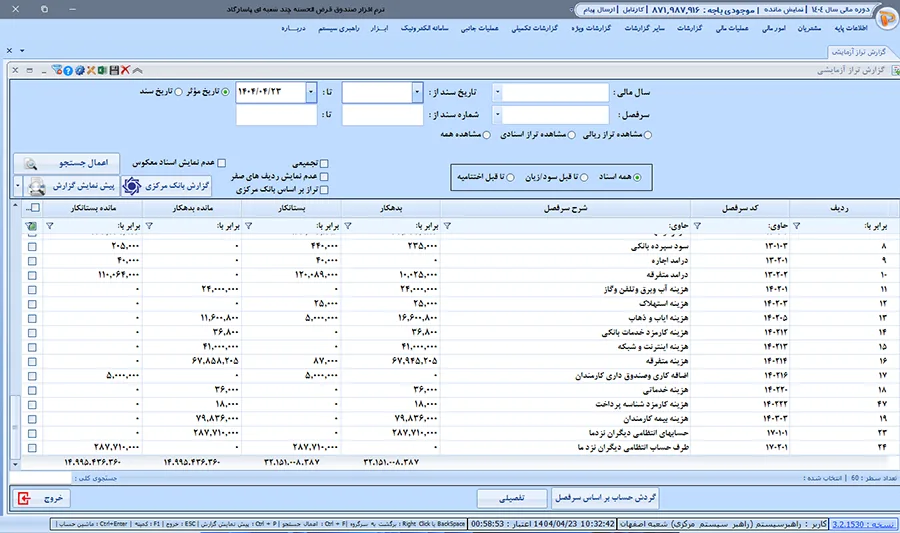This screenshot has height=533, width=900.
Task: Tick the checkbox for هزینه استهلاک row
Action: coord(32,304)
